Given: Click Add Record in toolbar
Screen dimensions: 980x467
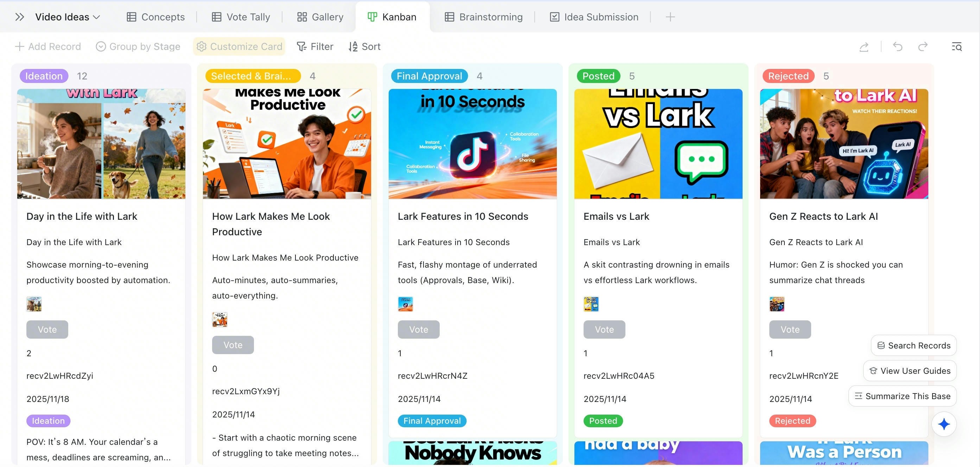Looking at the screenshot, I should [48, 46].
